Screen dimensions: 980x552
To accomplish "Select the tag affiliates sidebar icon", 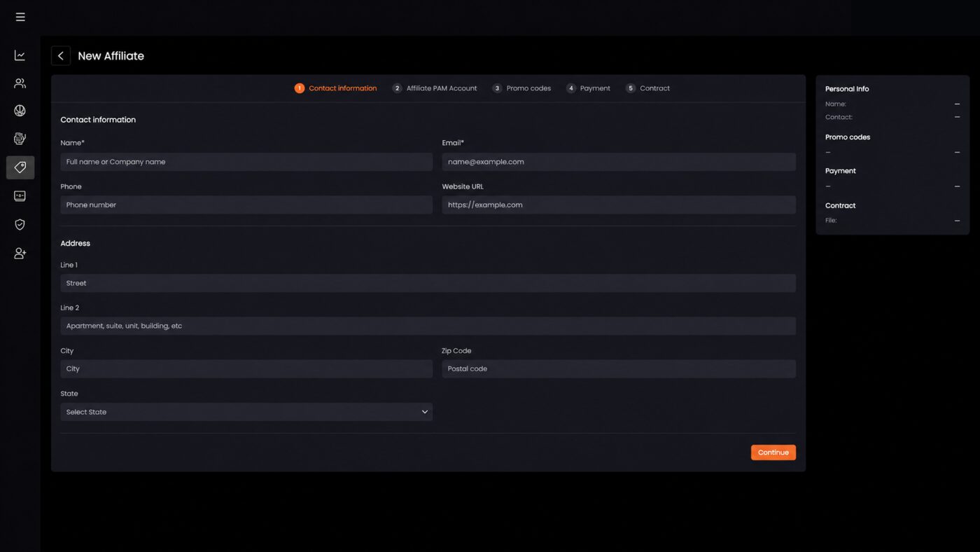I will click(20, 167).
